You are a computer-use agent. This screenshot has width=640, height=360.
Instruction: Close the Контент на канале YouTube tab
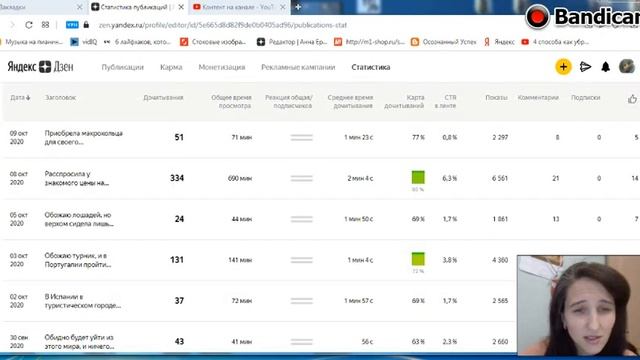click(x=282, y=7)
